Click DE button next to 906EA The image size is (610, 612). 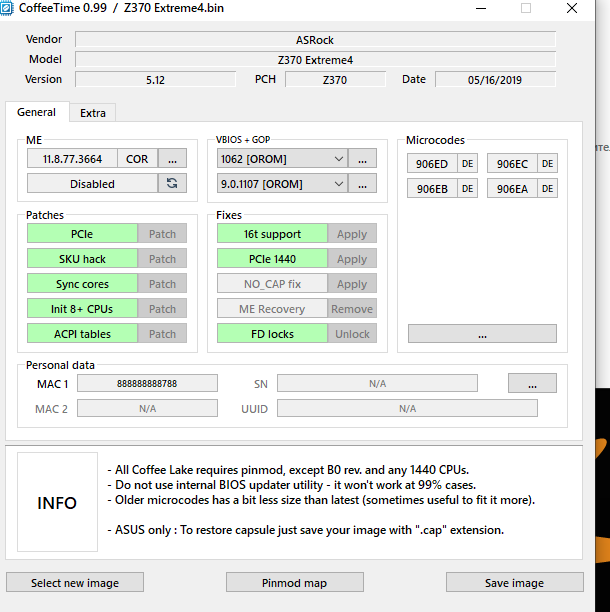[x=548, y=189]
